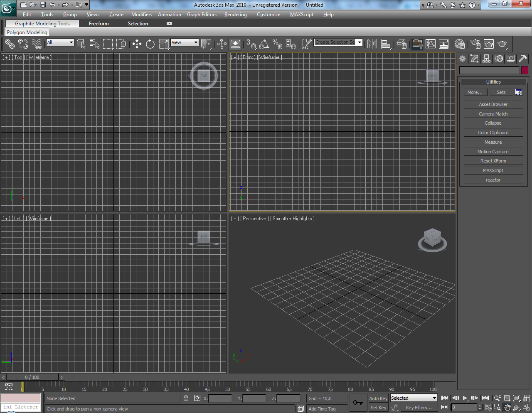The image size is (532, 413).
Task: Collapse the Utilities rollout
Action: 493,82
